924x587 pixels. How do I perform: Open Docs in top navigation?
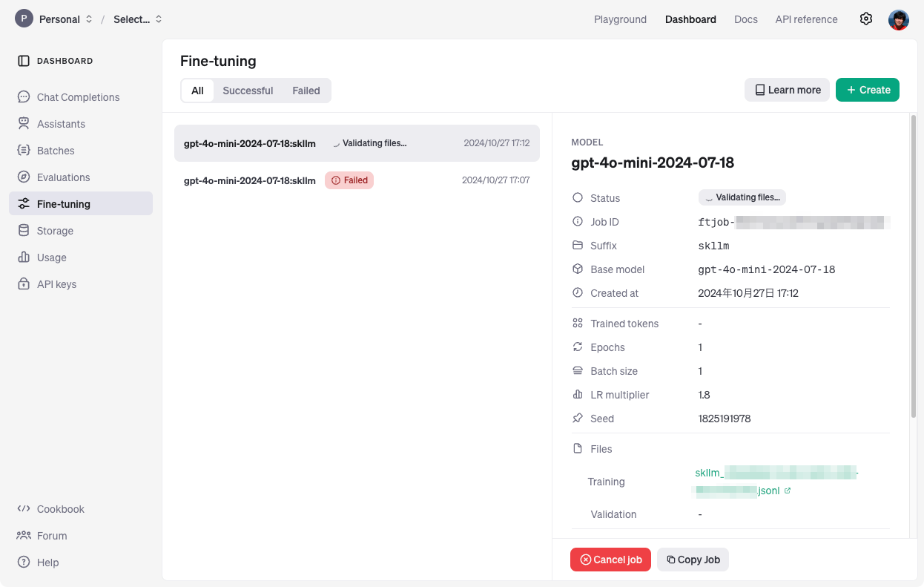746,19
